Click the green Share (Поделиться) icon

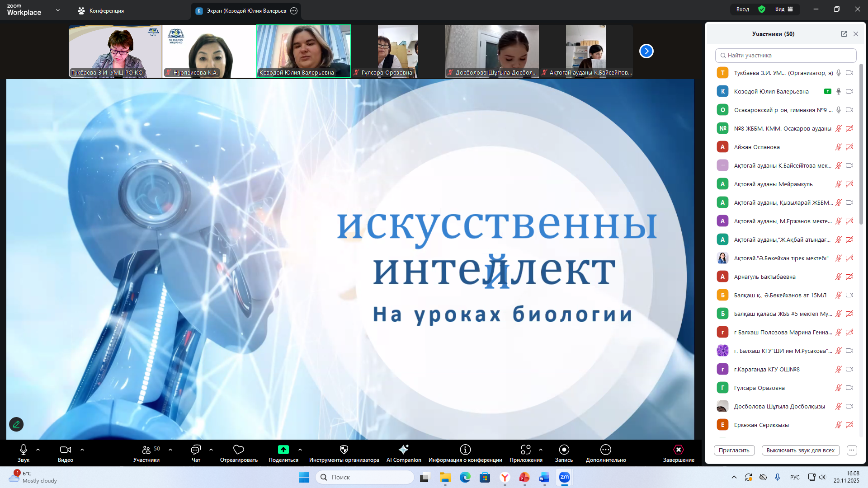283,450
